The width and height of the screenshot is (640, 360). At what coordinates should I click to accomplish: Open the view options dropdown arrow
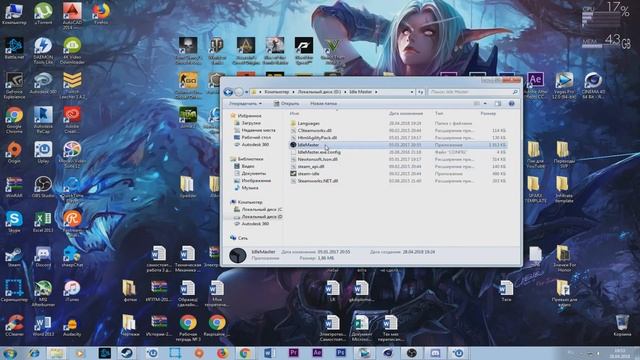click(485, 104)
